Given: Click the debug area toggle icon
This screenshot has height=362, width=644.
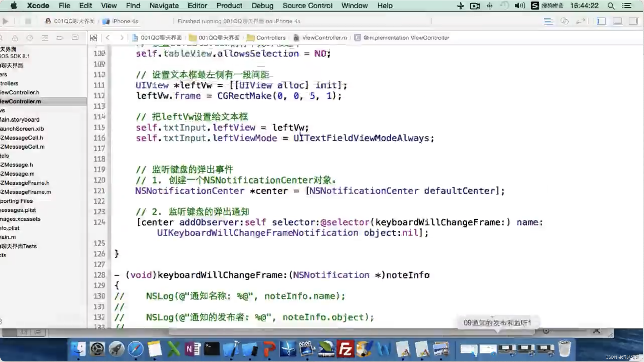Looking at the screenshot, I should (617, 21).
